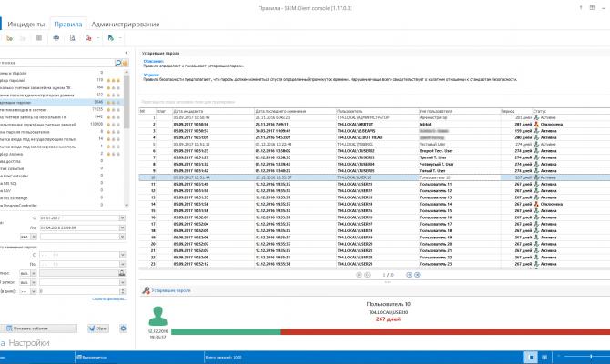Click the document preview toolbar icon
The width and height of the screenshot is (610, 364).
pyautogui.click(x=72, y=37)
